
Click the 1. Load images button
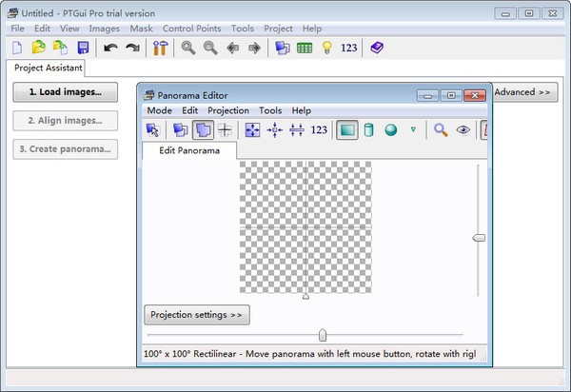(65, 91)
